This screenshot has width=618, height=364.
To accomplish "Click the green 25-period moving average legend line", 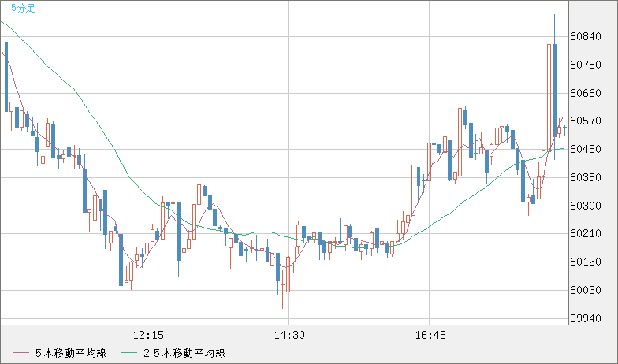I will click(129, 353).
